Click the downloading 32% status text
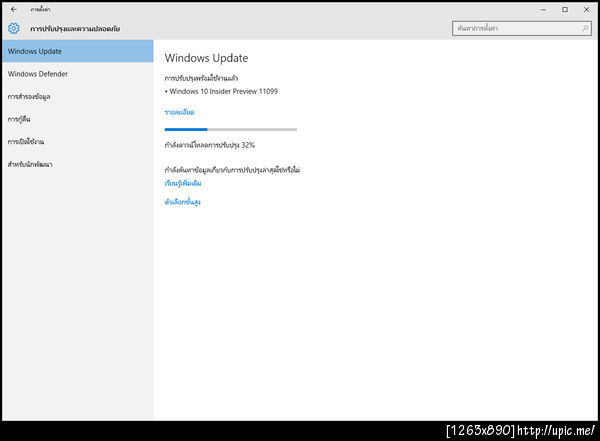This screenshot has height=441, width=600. [x=210, y=145]
